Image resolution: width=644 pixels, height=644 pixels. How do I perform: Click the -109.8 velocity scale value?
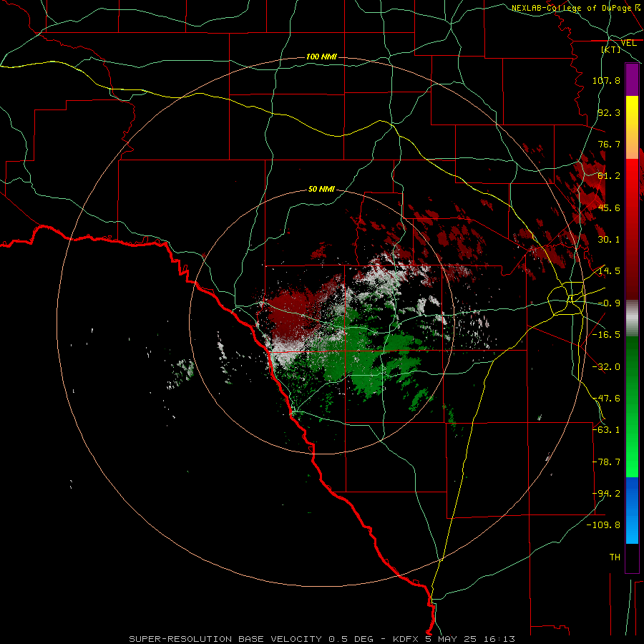(604, 525)
